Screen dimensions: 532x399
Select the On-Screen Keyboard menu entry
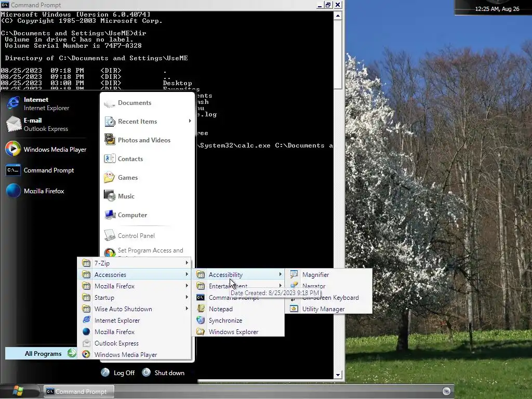tap(329, 298)
